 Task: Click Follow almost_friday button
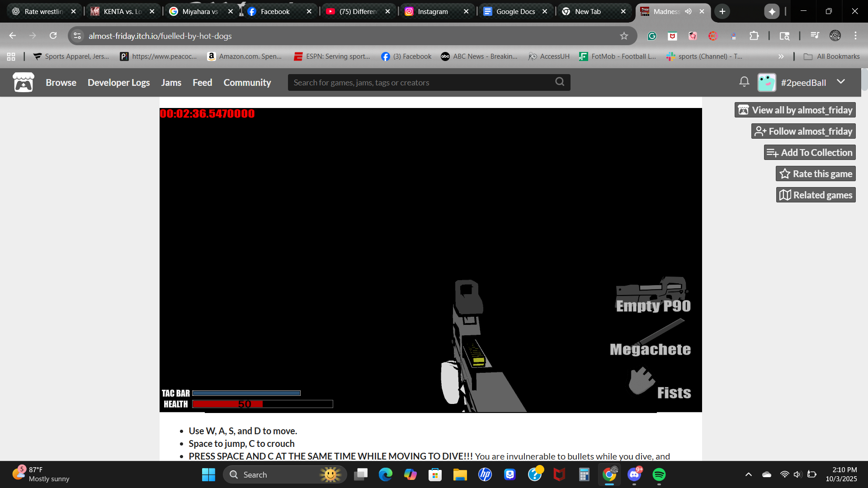pyautogui.click(x=803, y=131)
